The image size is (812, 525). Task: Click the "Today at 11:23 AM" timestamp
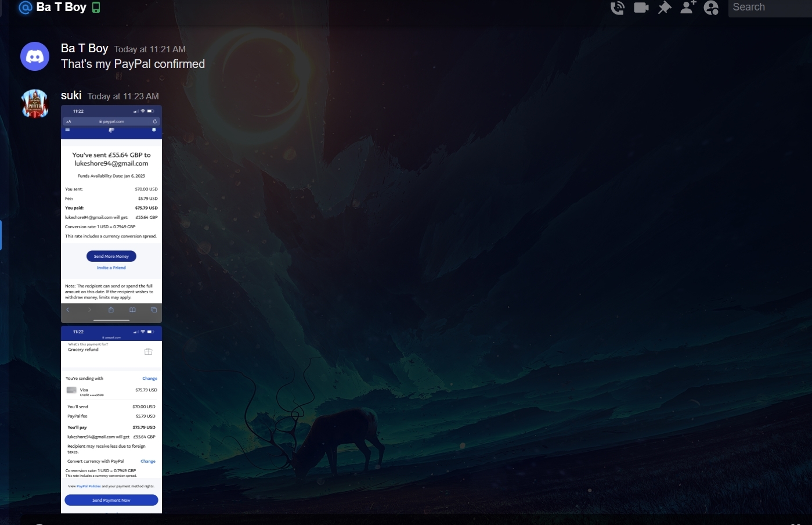[x=123, y=96]
